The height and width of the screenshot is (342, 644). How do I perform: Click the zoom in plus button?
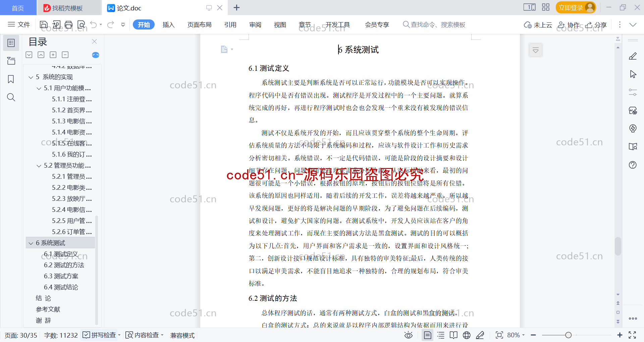tap(620, 335)
